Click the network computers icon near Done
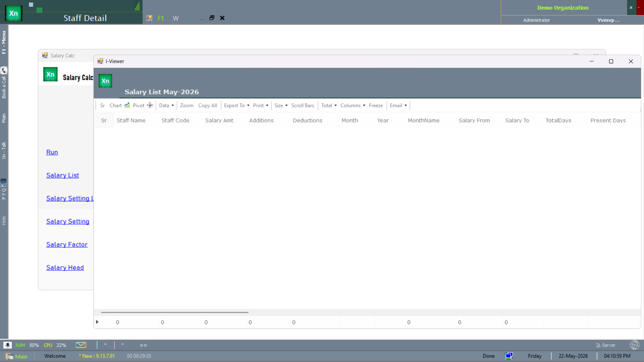The width and height of the screenshot is (644, 362). pyautogui.click(x=509, y=356)
